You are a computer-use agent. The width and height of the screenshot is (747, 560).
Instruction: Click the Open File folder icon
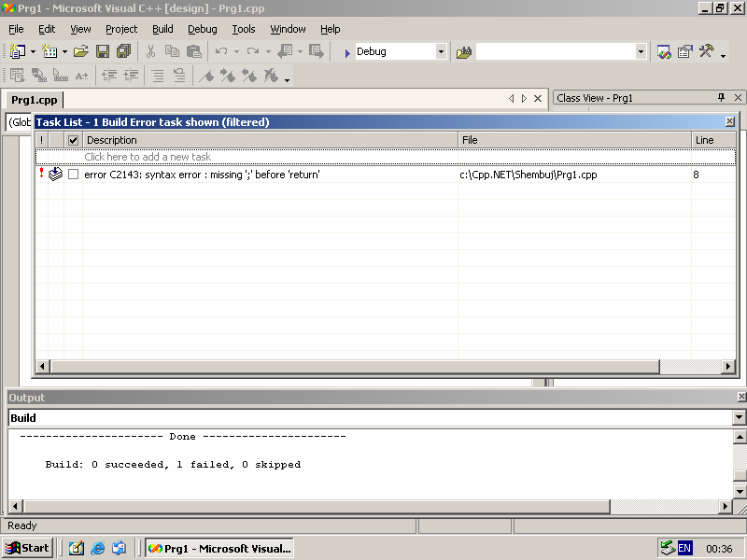pyautogui.click(x=81, y=51)
